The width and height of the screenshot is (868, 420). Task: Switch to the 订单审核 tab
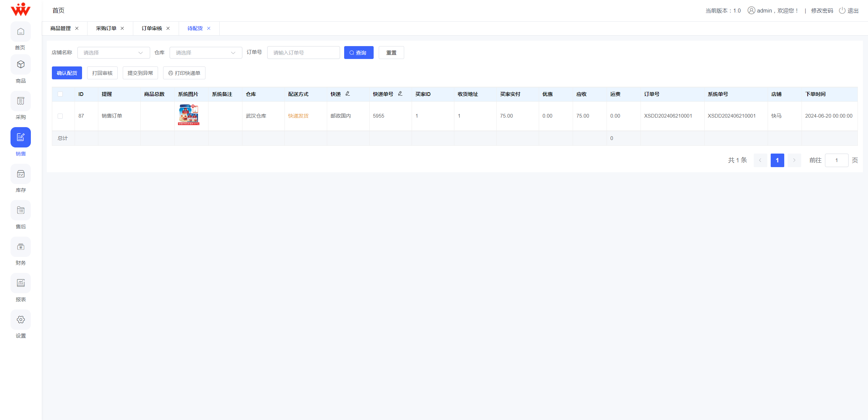pos(152,28)
